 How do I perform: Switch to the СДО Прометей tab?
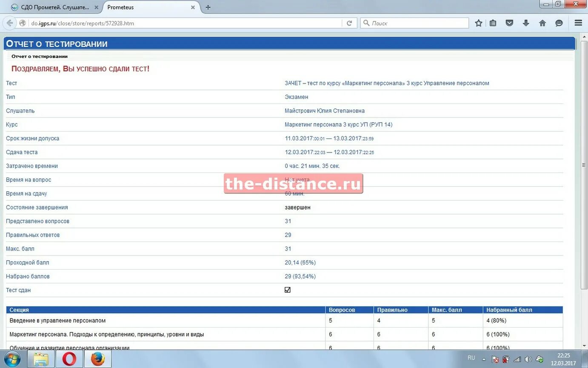pyautogui.click(x=55, y=7)
